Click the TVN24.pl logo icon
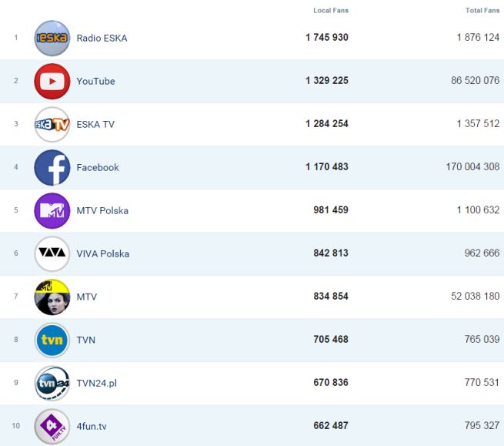504x446 pixels. click(x=52, y=383)
